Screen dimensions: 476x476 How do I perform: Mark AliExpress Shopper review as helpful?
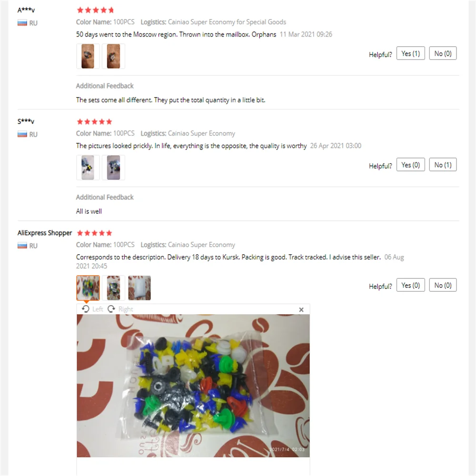coord(410,285)
